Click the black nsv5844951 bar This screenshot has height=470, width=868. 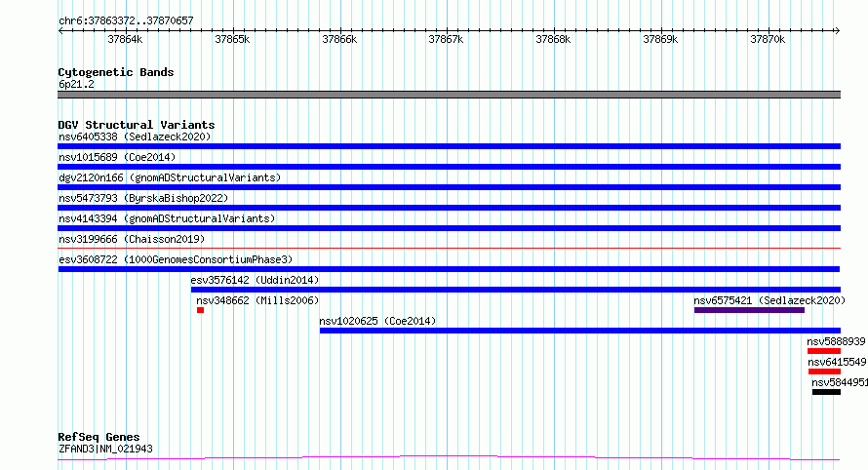pyautogui.click(x=826, y=392)
